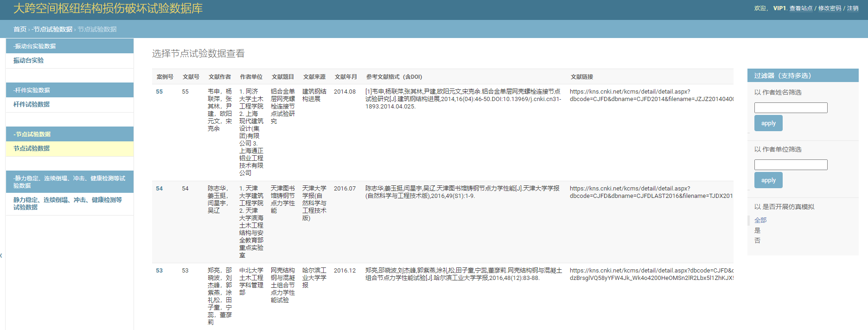Collapse the left sidebar with the chevron
868x330 pixels.
tap(1, 255)
